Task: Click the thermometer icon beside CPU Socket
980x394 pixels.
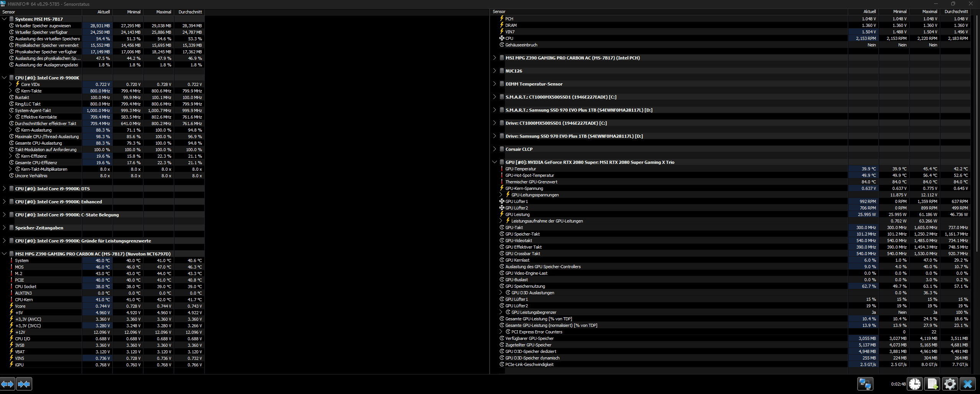Action: point(12,287)
